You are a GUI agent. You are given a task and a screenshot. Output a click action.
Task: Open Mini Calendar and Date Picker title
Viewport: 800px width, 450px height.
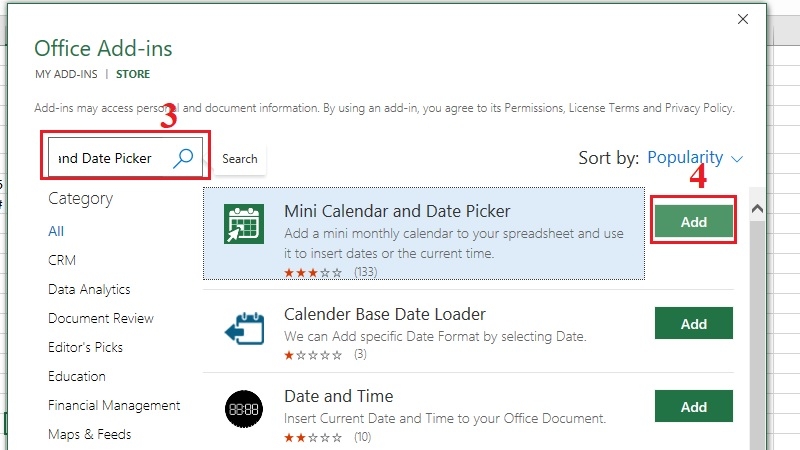coord(397,211)
